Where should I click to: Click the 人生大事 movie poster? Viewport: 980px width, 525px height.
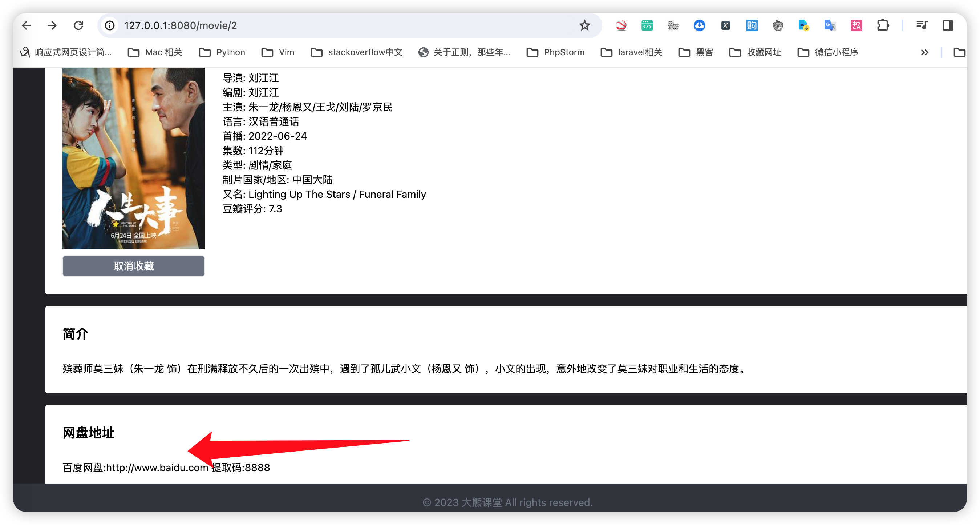134,159
